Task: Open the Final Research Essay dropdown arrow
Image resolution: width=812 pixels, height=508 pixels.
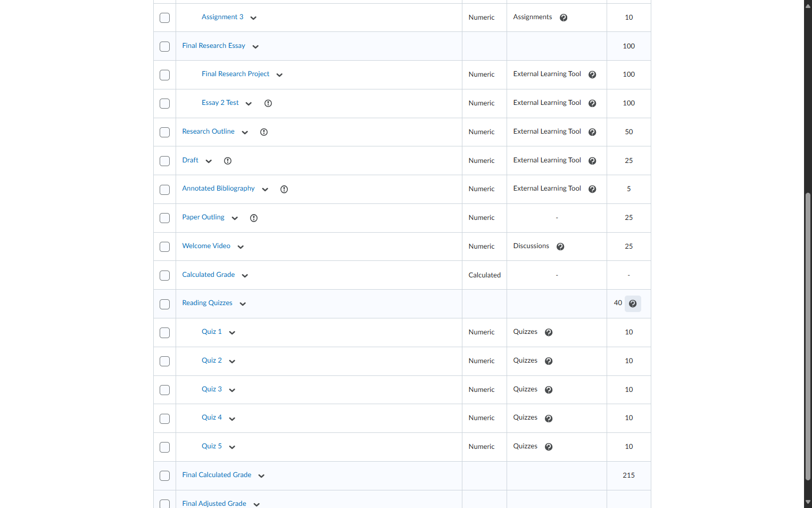Action: pos(255,47)
